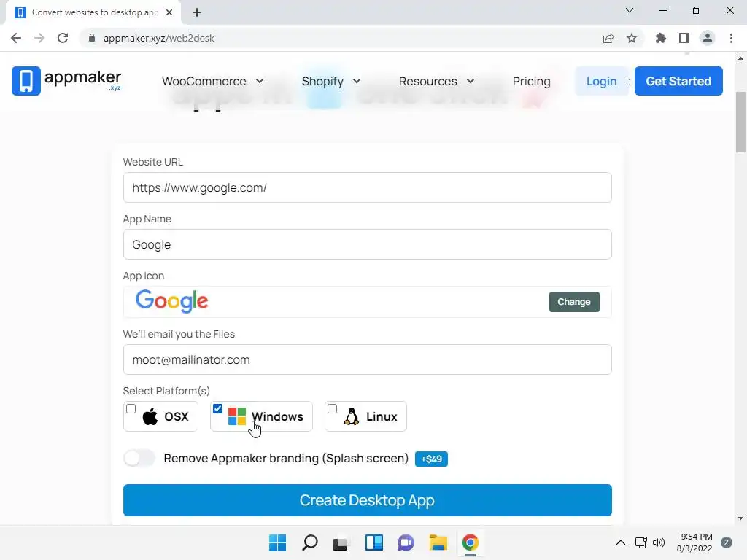The image size is (747, 560).
Task: Open the Chrome profile avatar
Action: [708, 38]
